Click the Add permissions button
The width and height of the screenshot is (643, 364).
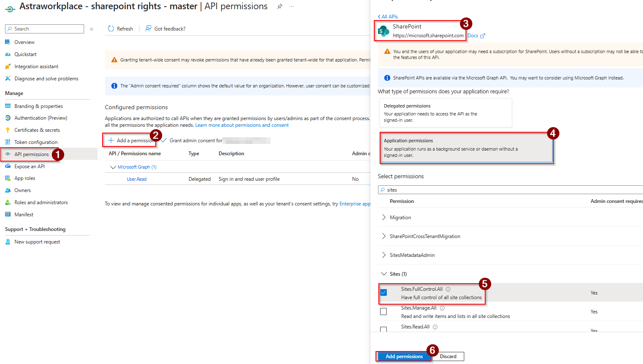tap(404, 356)
